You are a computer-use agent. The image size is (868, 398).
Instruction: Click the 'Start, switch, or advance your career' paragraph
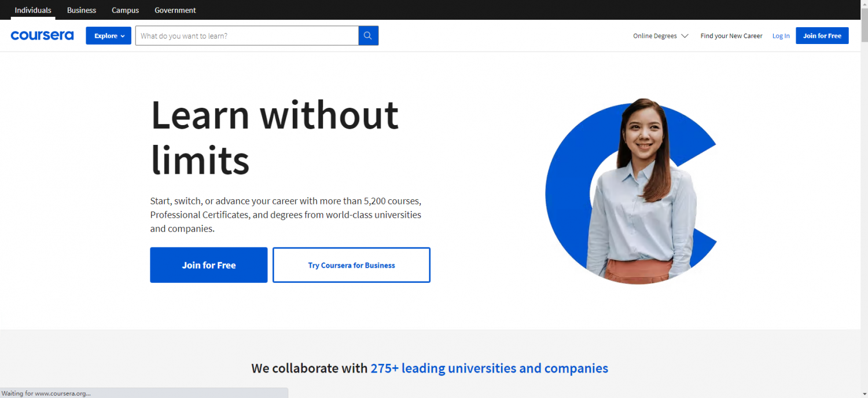tap(286, 215)
